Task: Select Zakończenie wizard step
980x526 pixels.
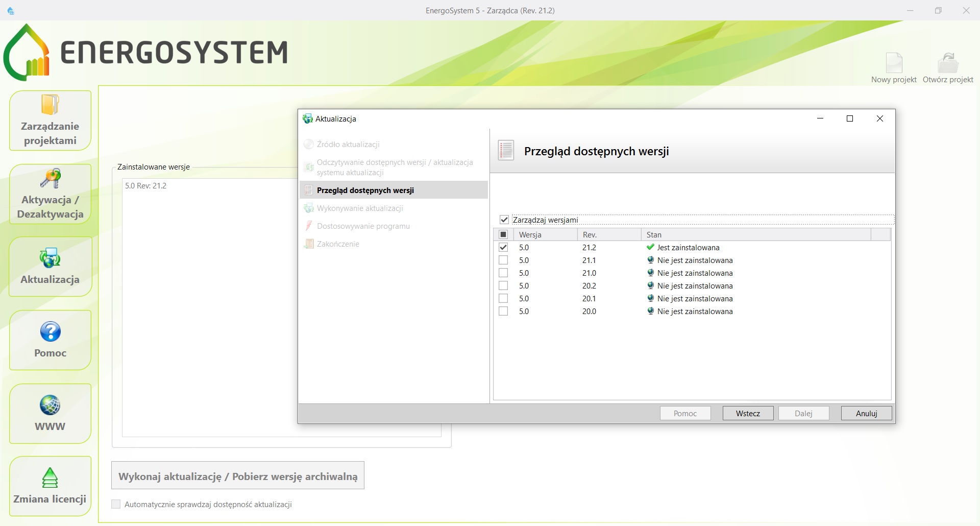Action: pyautogui.click(x=394, y=244)
